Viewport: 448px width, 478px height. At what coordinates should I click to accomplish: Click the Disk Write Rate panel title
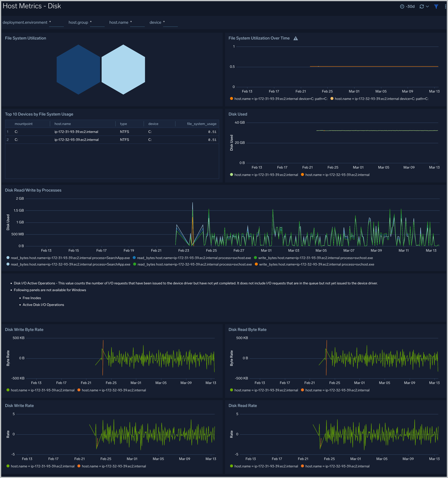click(x=19, y=406)
